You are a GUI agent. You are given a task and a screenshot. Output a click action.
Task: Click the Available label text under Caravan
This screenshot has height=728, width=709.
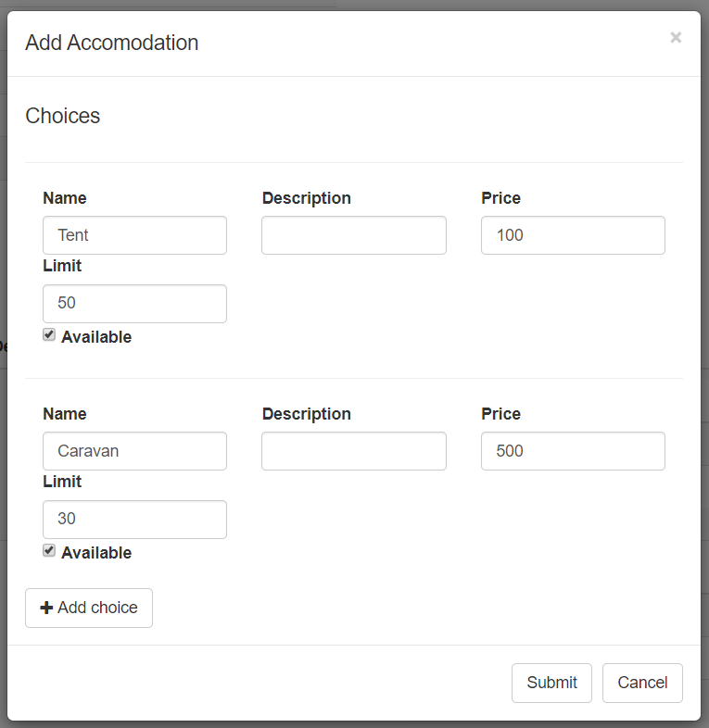[96, 553]
